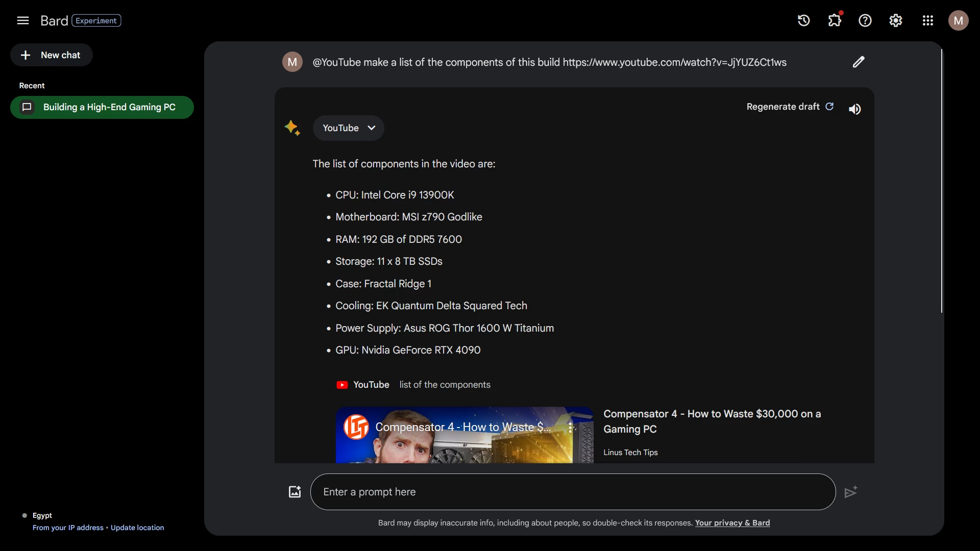
Task: Click the video's three-dot menu
Action: click(571, 428)
